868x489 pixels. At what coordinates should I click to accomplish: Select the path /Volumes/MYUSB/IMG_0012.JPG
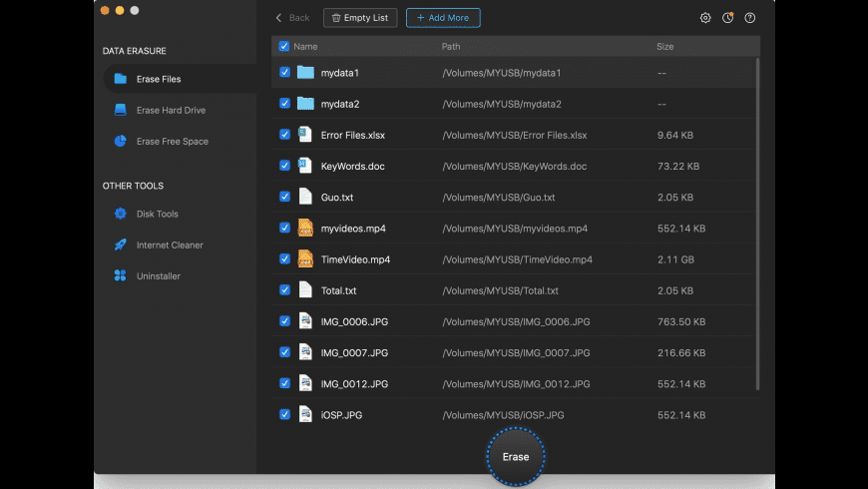pos(516,384)
